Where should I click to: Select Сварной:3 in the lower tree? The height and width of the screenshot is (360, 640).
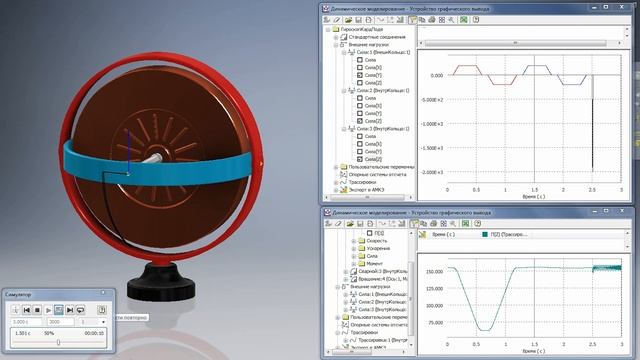click(383, 271)
